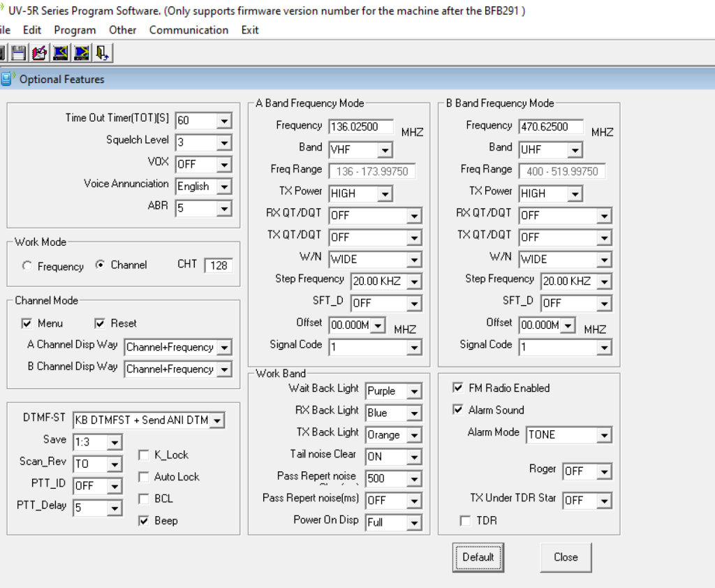This screenshot has width=715, height=588.
Task: Expand the DTMF-ST dropdown
Action: point(217,420)
